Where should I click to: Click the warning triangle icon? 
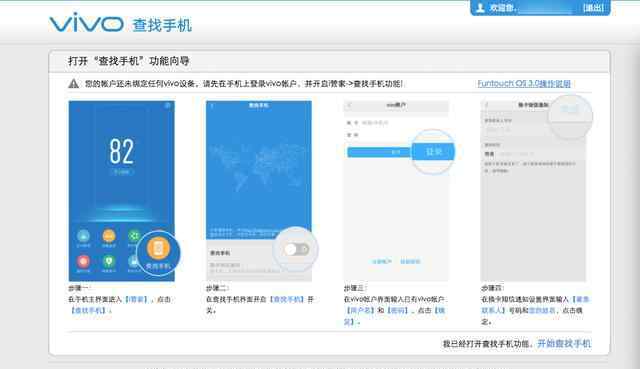pyautogui.click(x=73, y=84)
